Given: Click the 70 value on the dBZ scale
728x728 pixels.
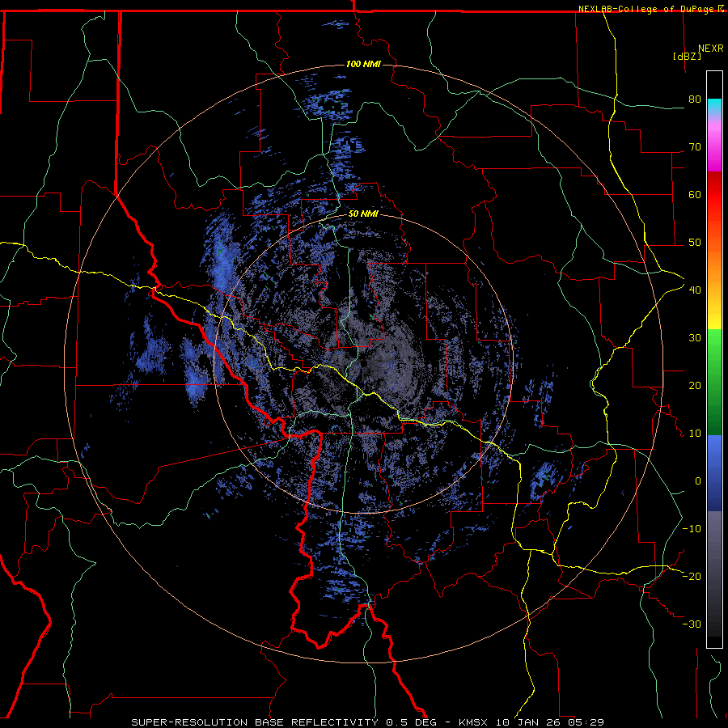Looking at the screenshot, I should [x=695, y=147].
